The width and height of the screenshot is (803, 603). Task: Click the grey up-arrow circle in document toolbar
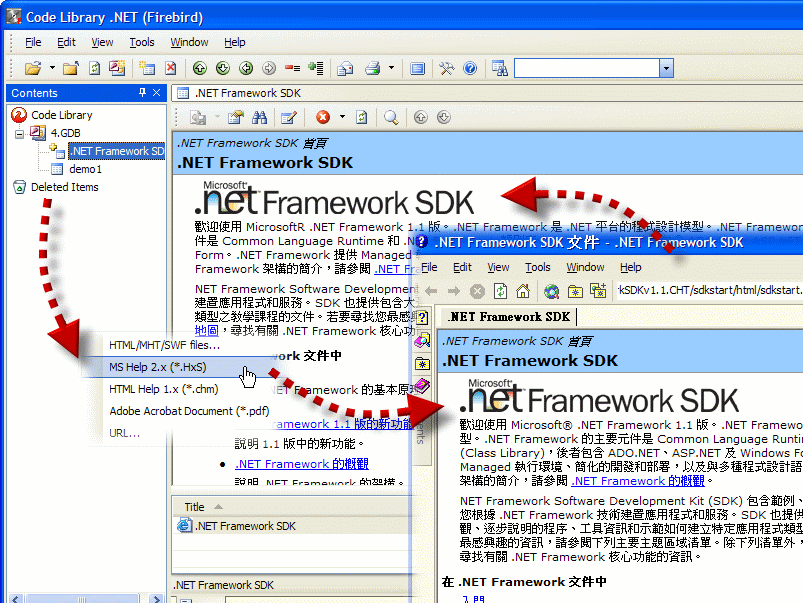[420, 117]
